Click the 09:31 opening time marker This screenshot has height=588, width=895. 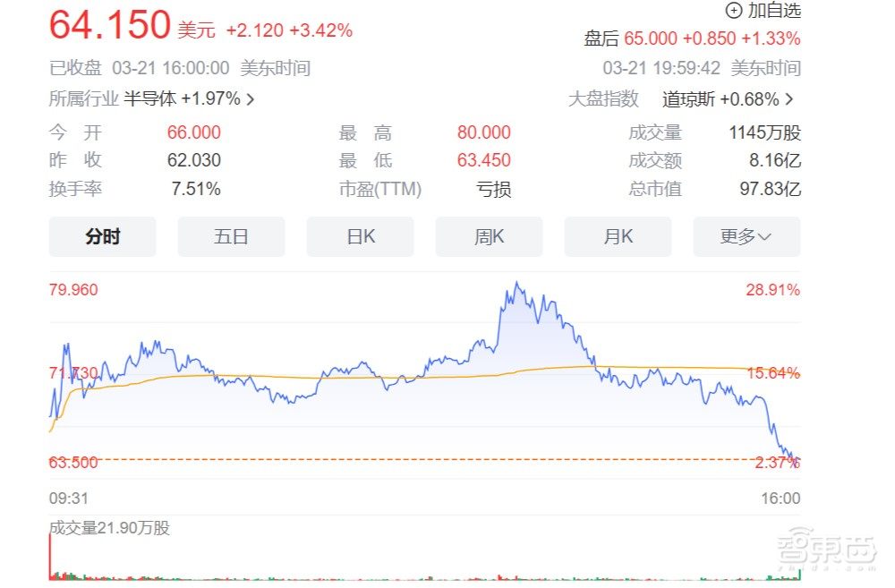63,498
